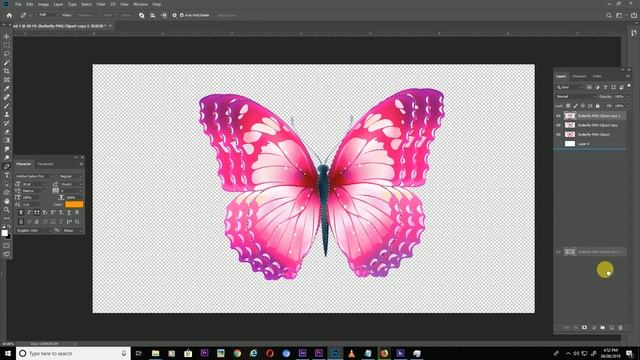
Task: Lock transparent pixels in Layers panel
Action: click(x=568, y=106)
